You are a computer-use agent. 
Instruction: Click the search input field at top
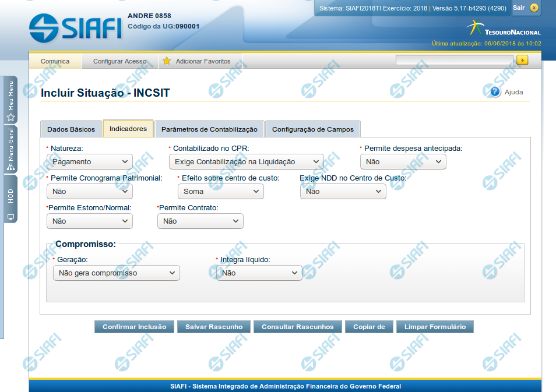[454, 60]
